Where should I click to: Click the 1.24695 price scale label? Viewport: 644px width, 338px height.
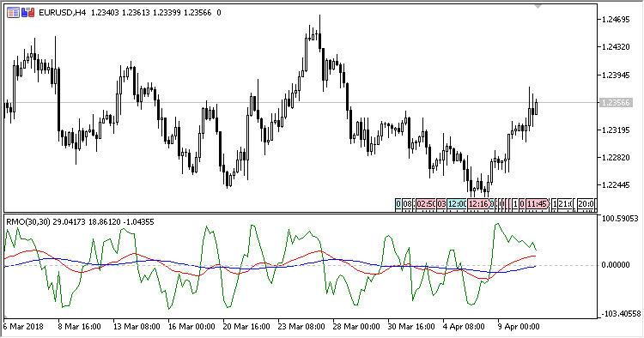[x=616, y=19]
